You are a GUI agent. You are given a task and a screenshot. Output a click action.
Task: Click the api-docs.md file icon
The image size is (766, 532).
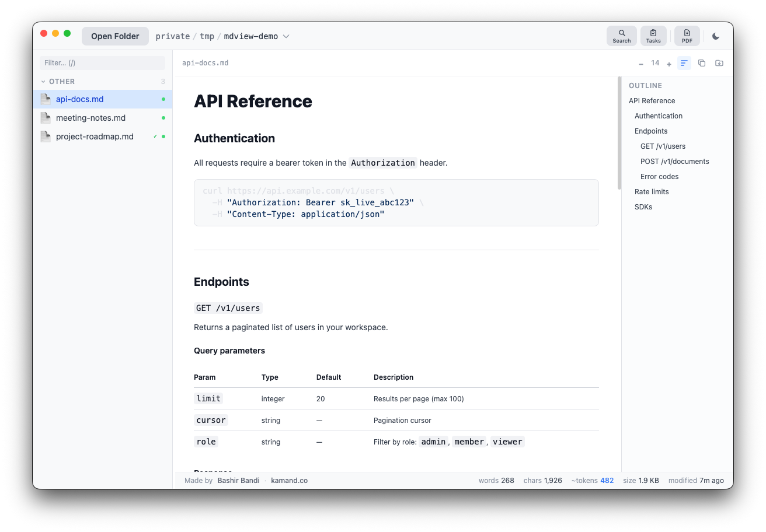tap(46, 99)
